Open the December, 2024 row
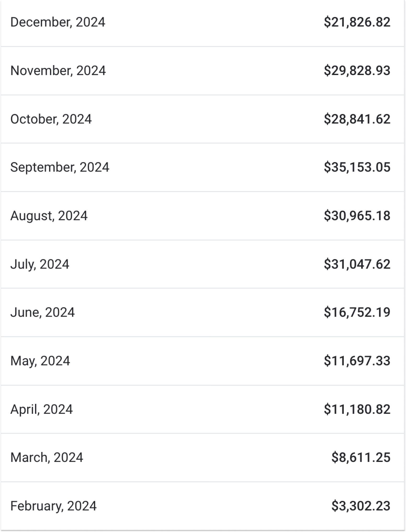 pyautogui.click(x=202, y=22)
